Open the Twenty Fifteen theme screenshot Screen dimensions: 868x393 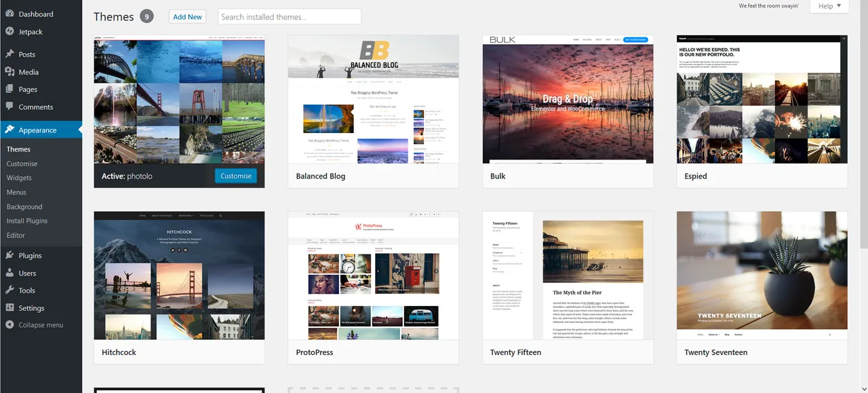(x=568, y=276)
